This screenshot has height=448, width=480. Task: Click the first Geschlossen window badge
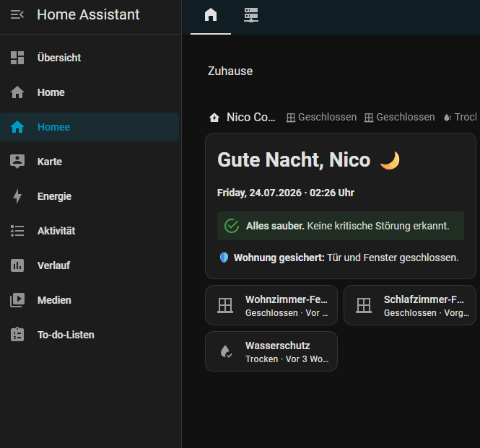[321, 117]
